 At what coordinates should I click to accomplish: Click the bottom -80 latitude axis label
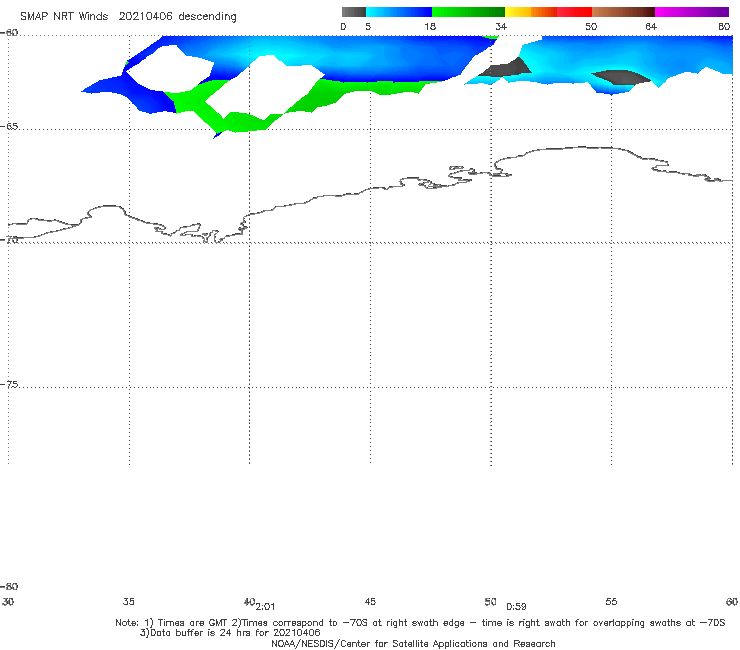click(9, 586)
